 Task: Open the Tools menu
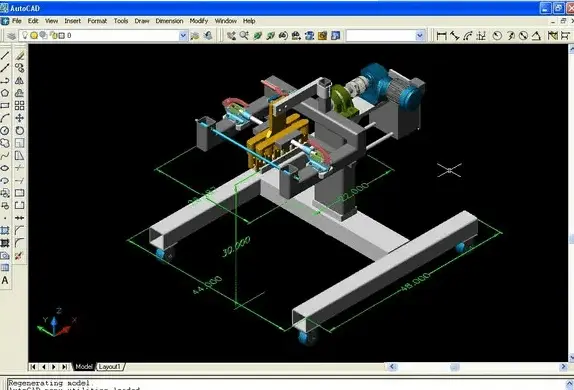pos(121,21)
